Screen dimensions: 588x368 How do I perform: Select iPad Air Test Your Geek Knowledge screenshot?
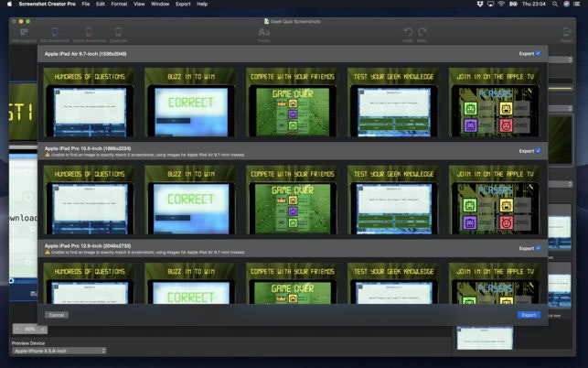pos(393,103)
